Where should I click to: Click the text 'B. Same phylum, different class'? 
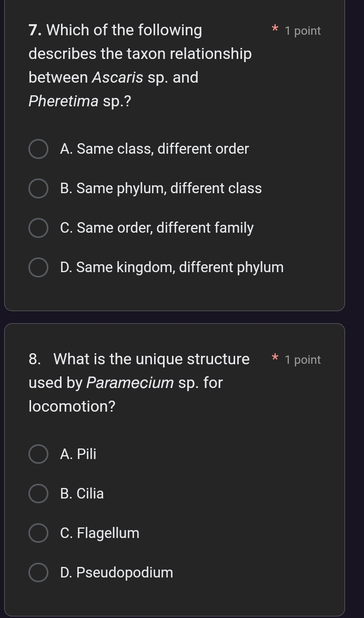tap(161, 188)
